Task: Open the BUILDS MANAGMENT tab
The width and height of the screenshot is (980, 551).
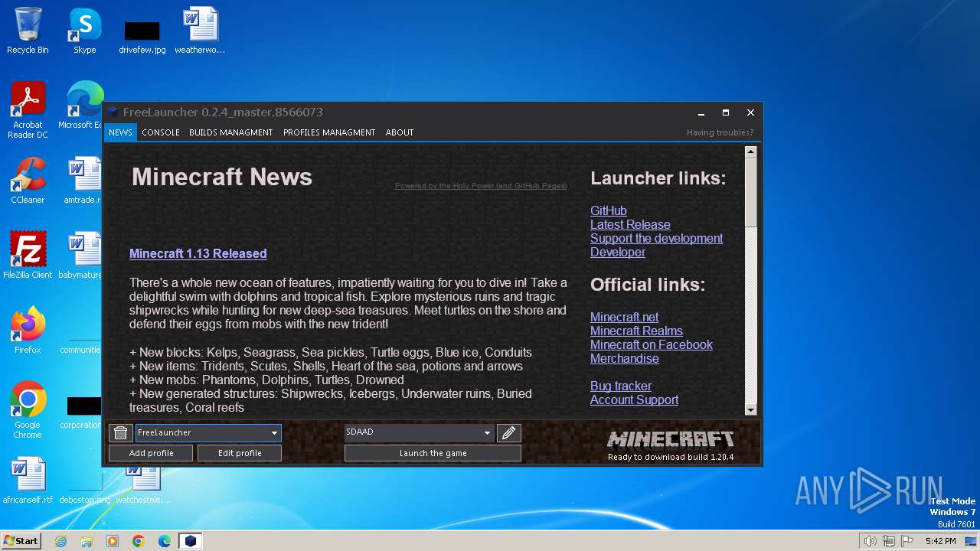Action: tap(231, 132)
